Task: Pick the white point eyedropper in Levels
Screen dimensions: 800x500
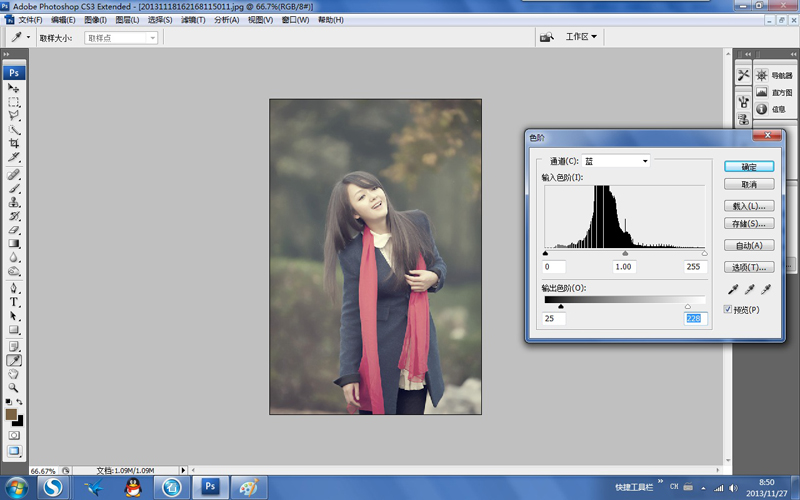Action: tap(765, 289)
